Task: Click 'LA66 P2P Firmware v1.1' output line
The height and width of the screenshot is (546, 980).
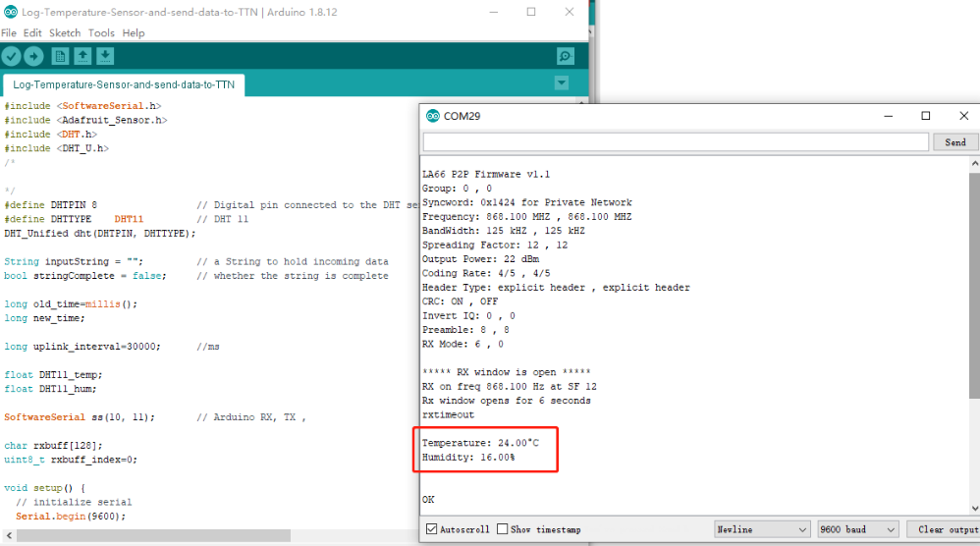Action: pos(486,174)
